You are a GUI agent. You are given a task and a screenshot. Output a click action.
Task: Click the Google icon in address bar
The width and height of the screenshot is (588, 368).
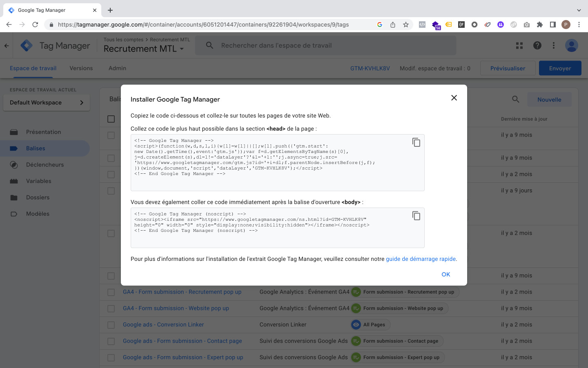click(380, 25)
